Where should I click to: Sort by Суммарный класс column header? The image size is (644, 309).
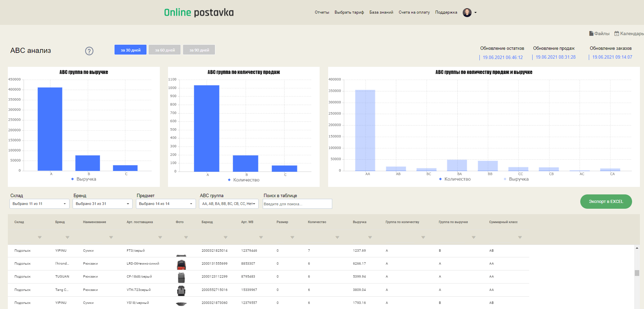click(503, 222)
